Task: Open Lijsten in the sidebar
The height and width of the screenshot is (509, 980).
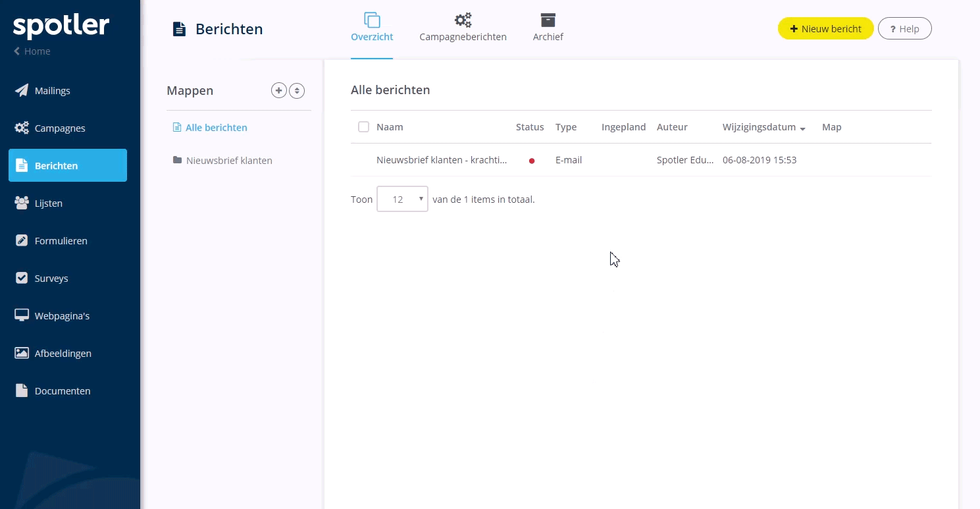Action: click(x=68, y=203)
